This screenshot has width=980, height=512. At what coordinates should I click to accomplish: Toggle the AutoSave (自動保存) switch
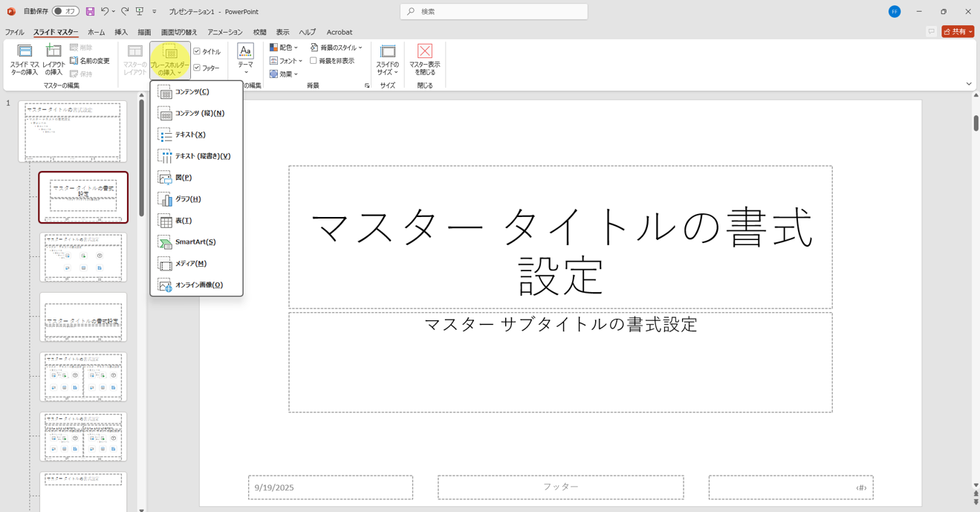65,12
